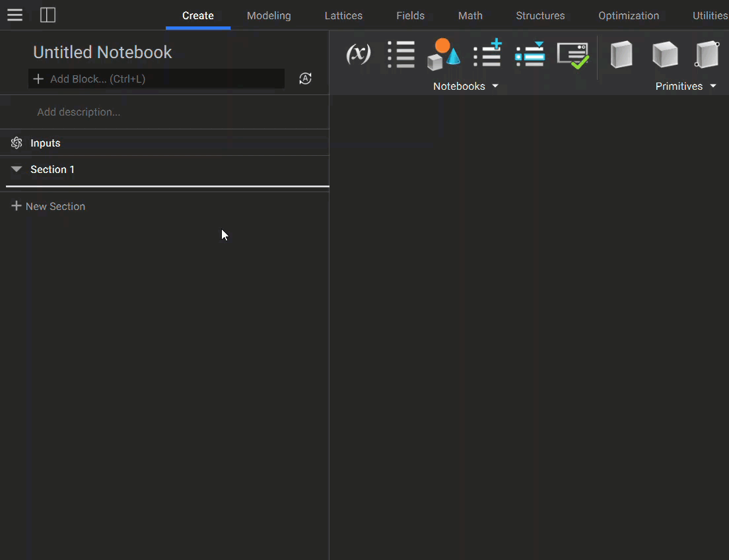
Task: Open the hamburger menu
Action: [x=15, y=15]
